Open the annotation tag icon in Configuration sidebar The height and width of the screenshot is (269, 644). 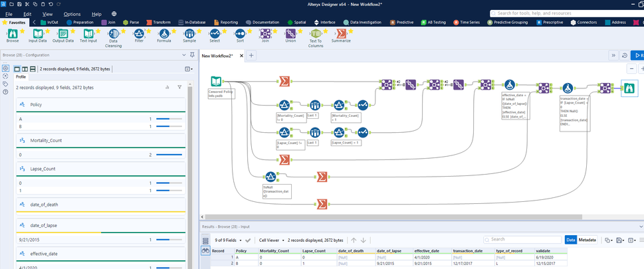pyautogui.click(x=5, y=84)
